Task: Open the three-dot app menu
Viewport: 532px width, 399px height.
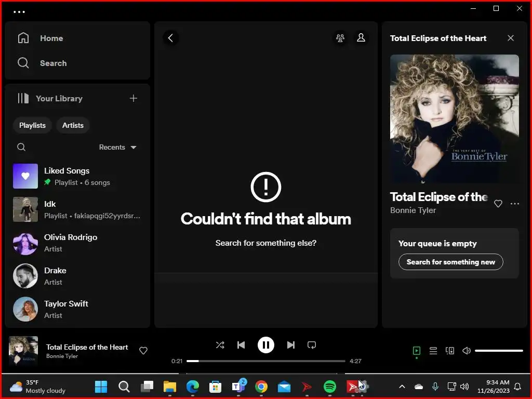Action: [x=19, y=12]
